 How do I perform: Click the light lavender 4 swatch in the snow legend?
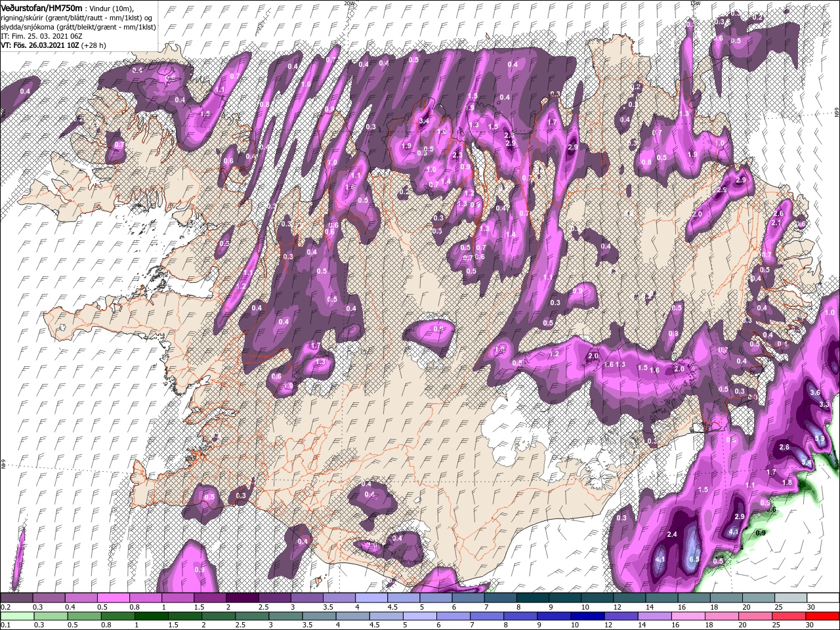tap(371, 598)
